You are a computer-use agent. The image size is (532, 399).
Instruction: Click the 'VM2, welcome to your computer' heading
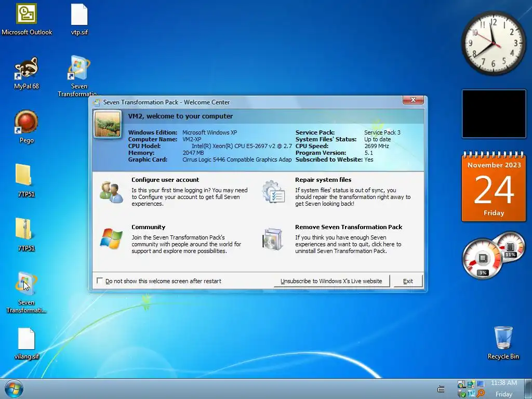180,116
